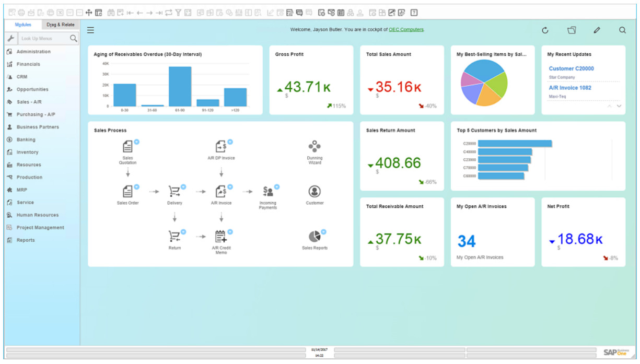This screenshot has width=640, height=364.
Task: Open the Sales Reports pie icon
Action: (314, 237)
